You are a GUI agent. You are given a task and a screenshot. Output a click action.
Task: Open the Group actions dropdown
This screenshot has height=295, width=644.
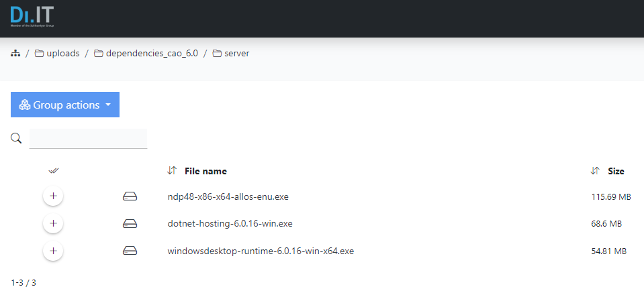pos(65,105)
